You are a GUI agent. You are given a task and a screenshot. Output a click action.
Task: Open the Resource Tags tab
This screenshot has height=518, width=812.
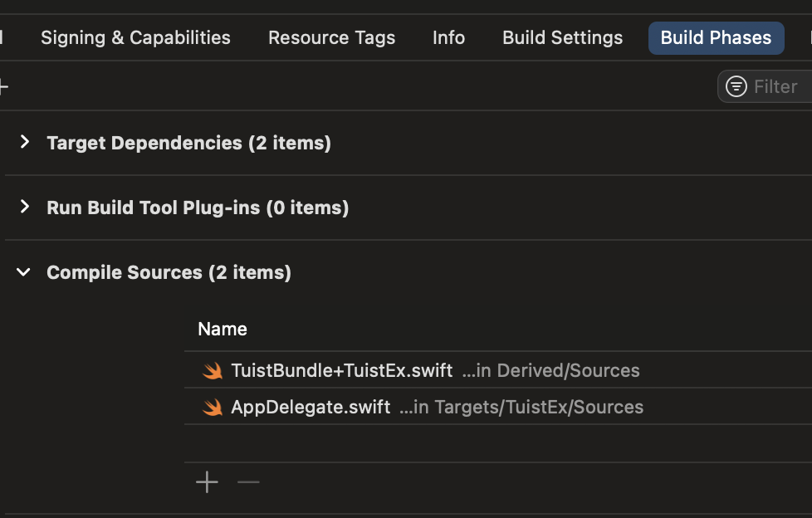pos(331,38)
